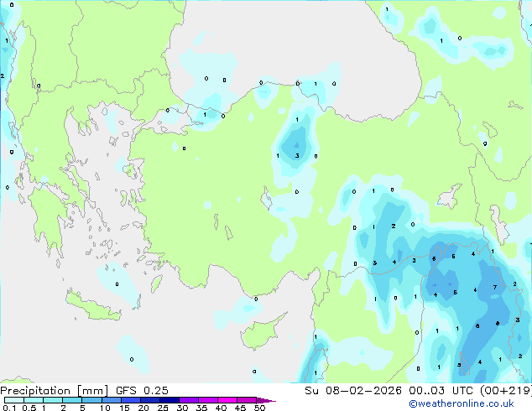Click the legend scale label '20'
532x411 pixels.
[x=143, y=408]
